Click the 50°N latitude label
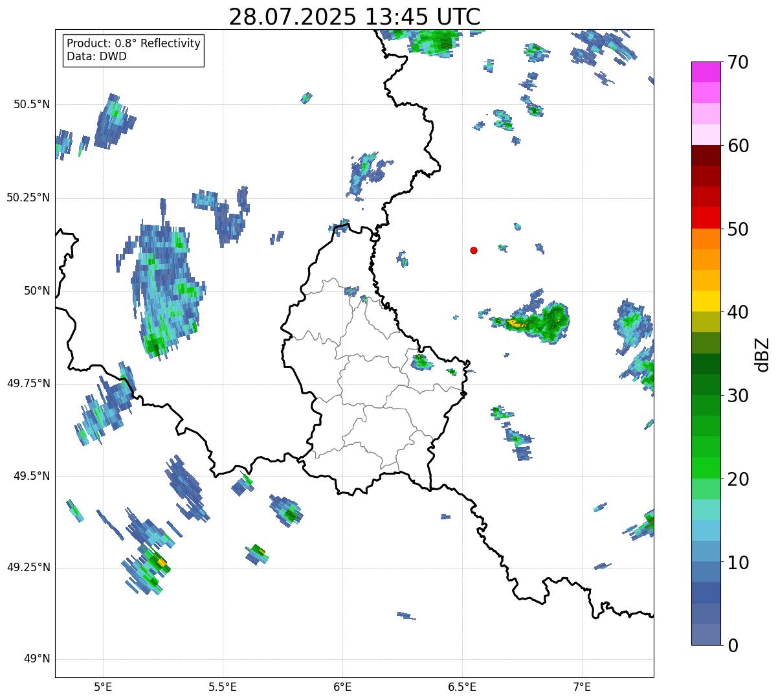Screen dimensions: 778x700 (x=37, y=291)
